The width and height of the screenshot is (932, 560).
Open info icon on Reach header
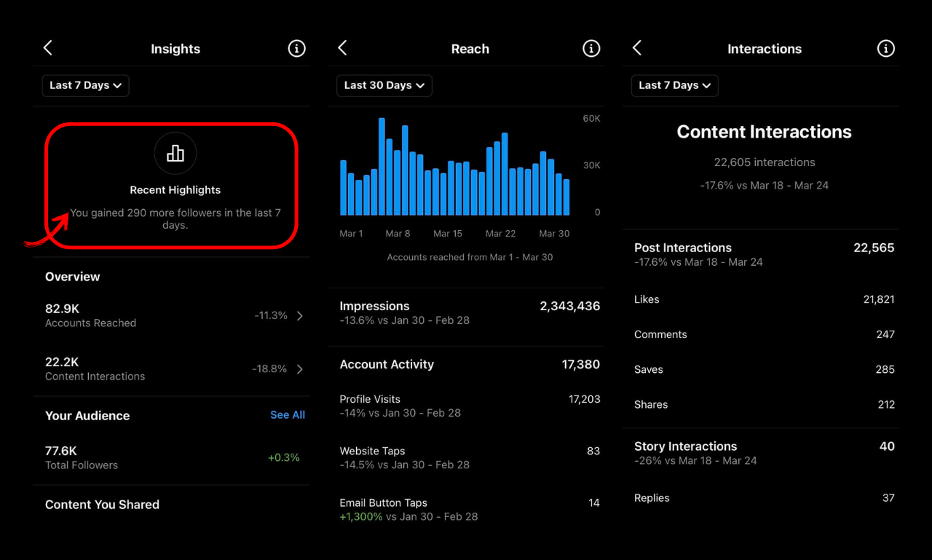coord(591,49)
